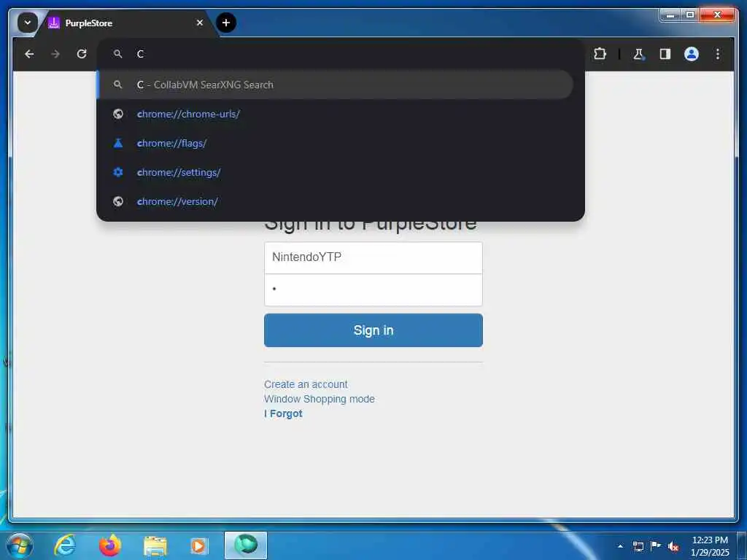Screen dimensions: 747x560
Task: Launch Firefox from the taskbar
Action: (x=110, y=545)
